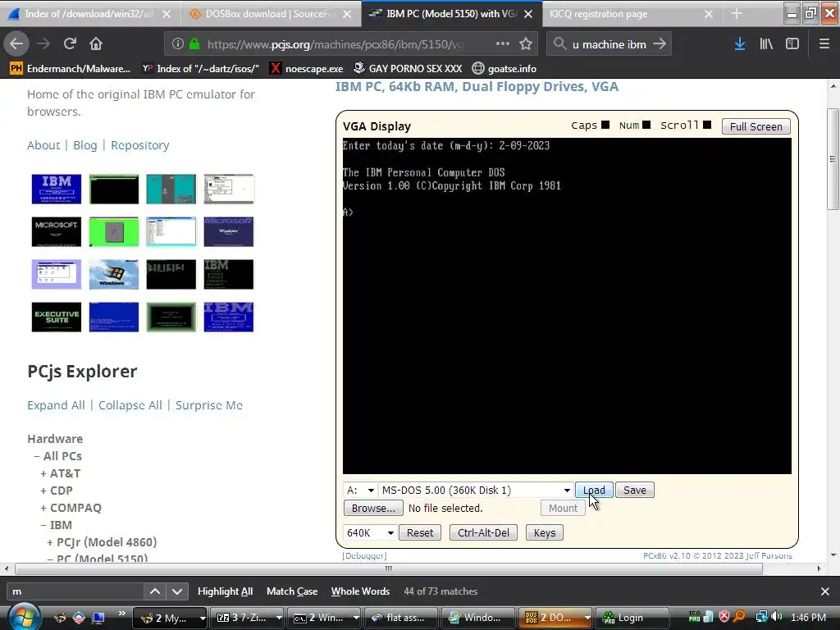
Task: Toggle Highlight All in find bar
Action: 225,591
